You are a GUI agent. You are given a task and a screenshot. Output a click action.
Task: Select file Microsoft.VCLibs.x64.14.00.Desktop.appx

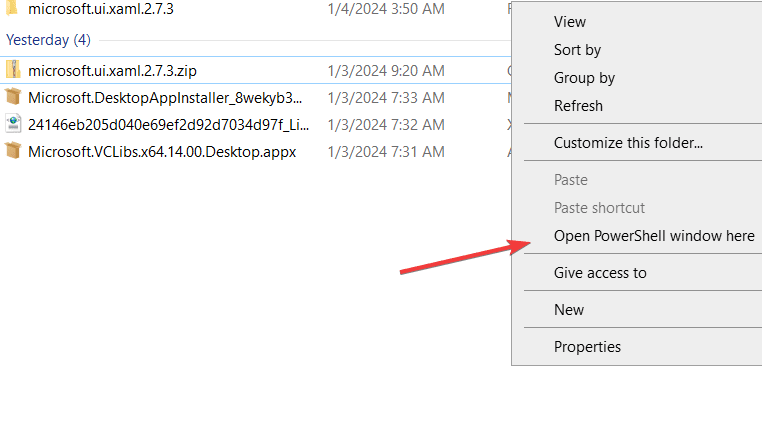pyautogui.click(x=162, y=152)
